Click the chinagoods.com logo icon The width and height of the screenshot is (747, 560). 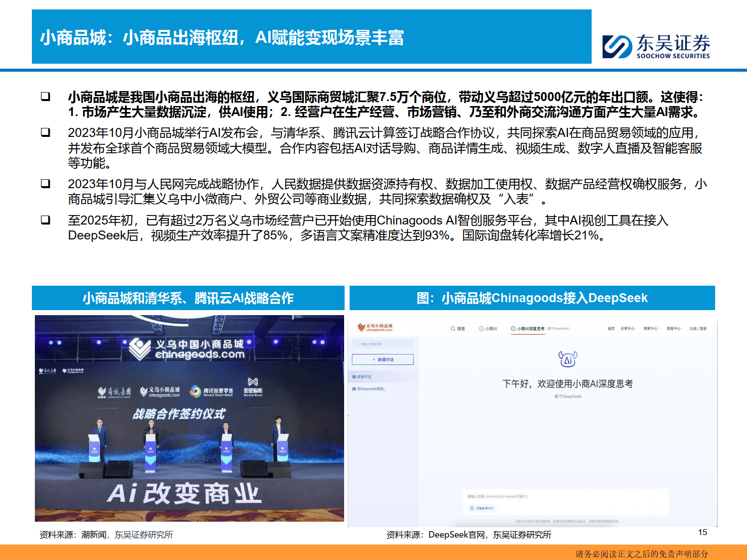[362, 328]
